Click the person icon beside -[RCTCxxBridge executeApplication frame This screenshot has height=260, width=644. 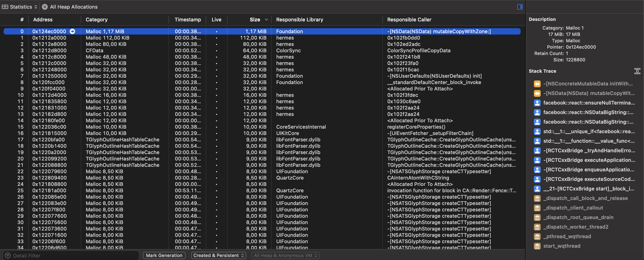(x=538, y=160)
